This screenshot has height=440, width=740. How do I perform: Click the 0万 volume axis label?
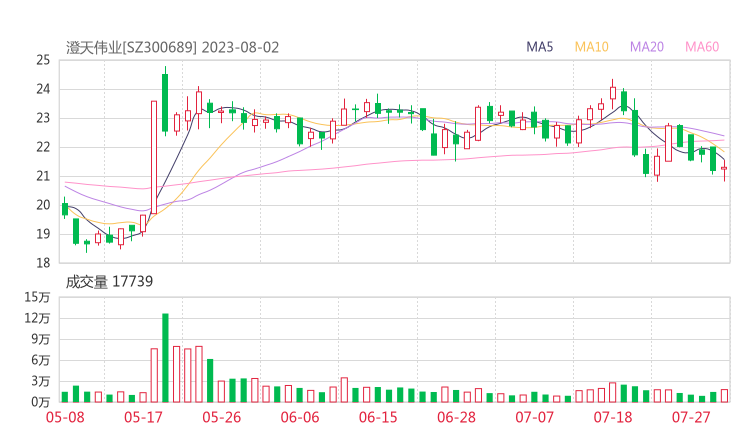click(41, 402)
